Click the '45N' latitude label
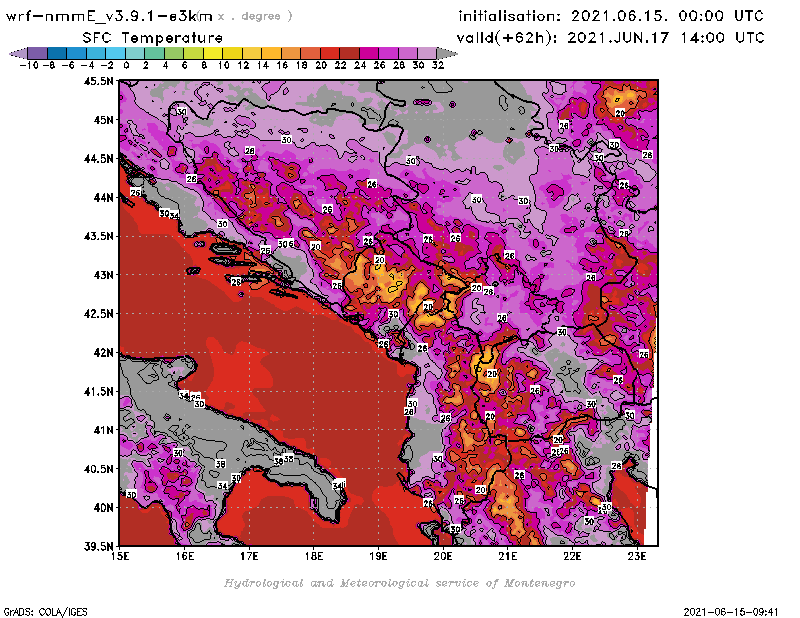 point(103,120)
